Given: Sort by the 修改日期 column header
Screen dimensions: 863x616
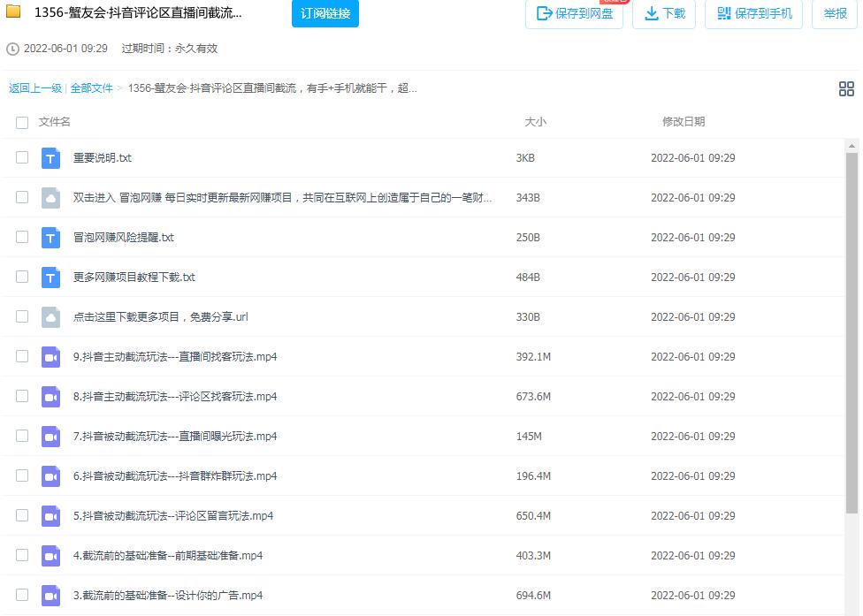Looking at the screenshot, I should [684, 122].
